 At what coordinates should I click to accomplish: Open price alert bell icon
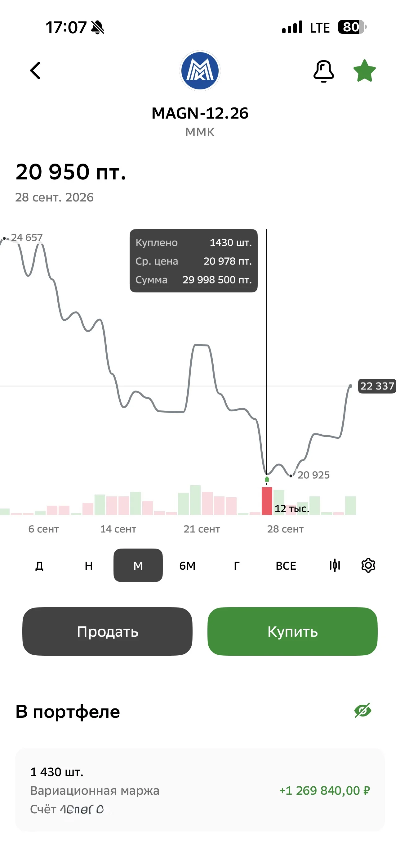(x=323, y=71)
